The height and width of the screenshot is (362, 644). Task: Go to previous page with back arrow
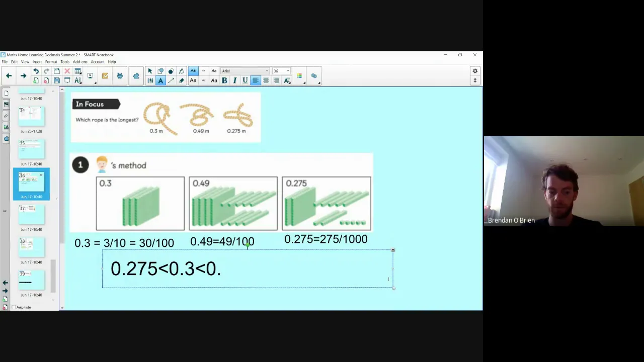coord(9,76)
